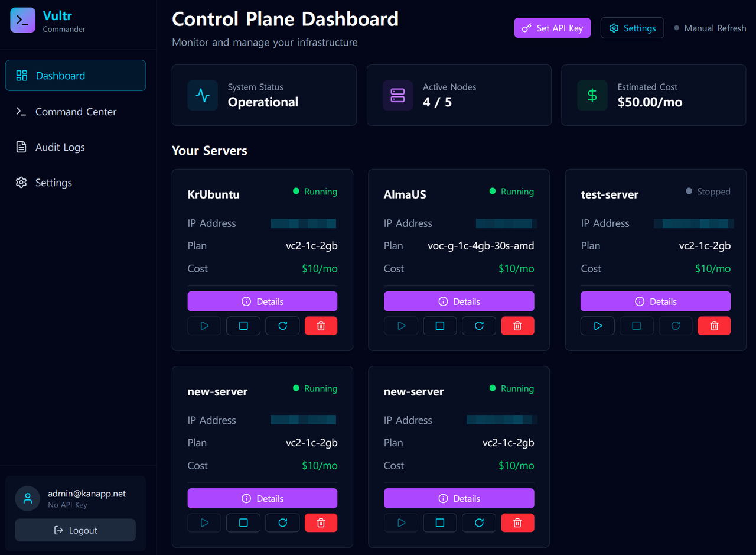The image size is (756, 555).
Task: Click the masked IP address on KrUbuntu
Action: 304,223
